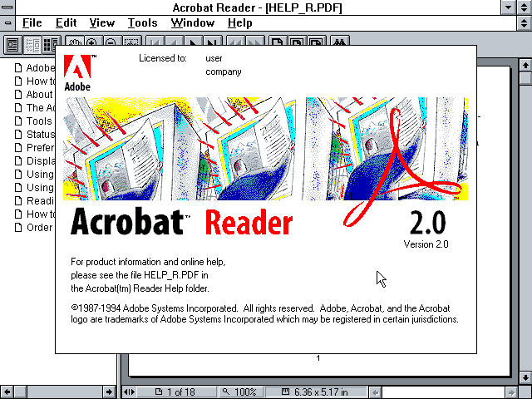
Task: Open the About bookmark entry
Action: [x=39, y=95]
